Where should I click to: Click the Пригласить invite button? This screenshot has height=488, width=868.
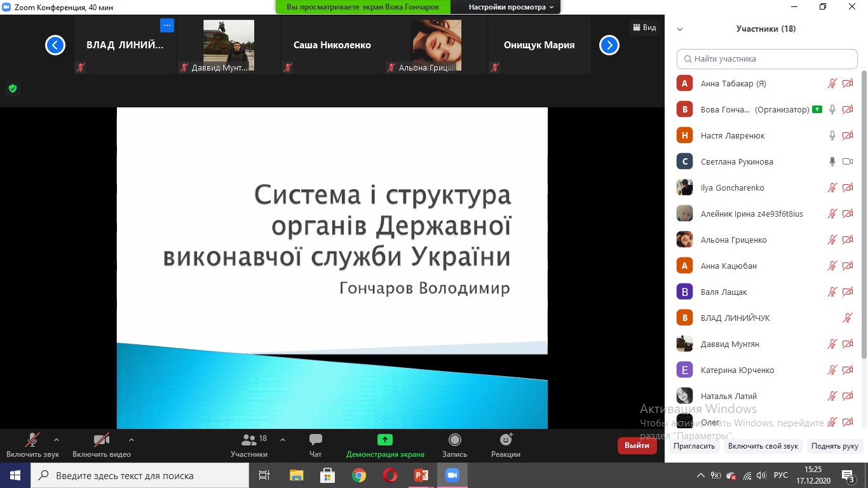tap(695, 446)
